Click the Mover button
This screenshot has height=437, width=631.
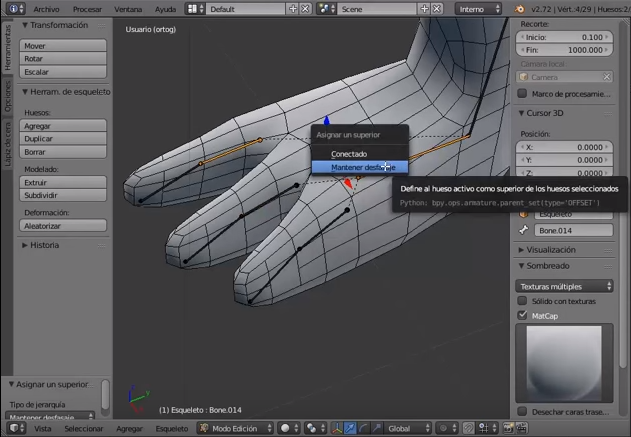point(63,45)
